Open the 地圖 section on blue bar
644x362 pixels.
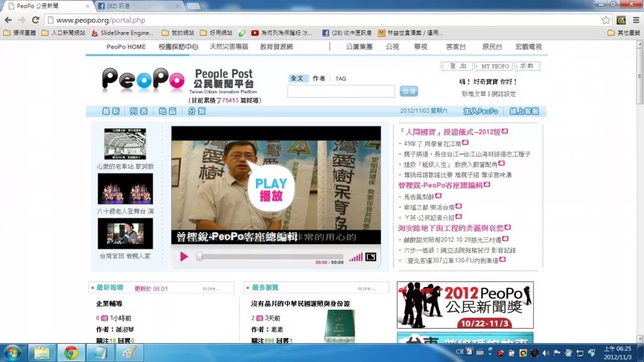167,111
